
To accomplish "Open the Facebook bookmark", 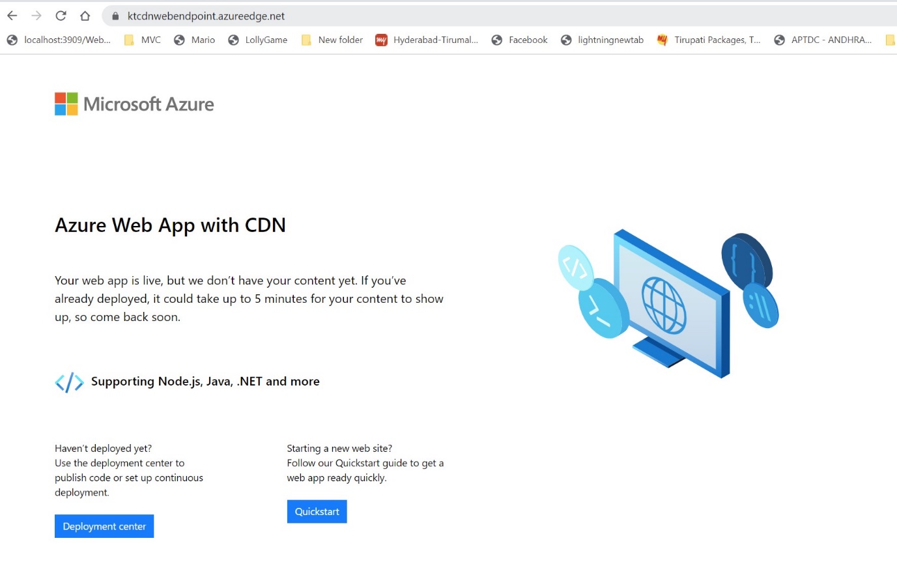I will (x=520, y=40).
